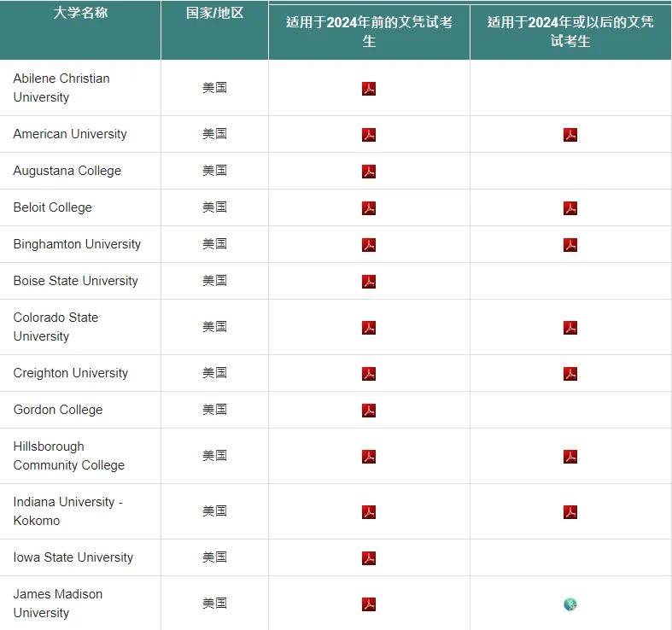The image size is (672, 630).
Task: Open pre-2024 PDF for Beloit College
Action: click(369, 208)
